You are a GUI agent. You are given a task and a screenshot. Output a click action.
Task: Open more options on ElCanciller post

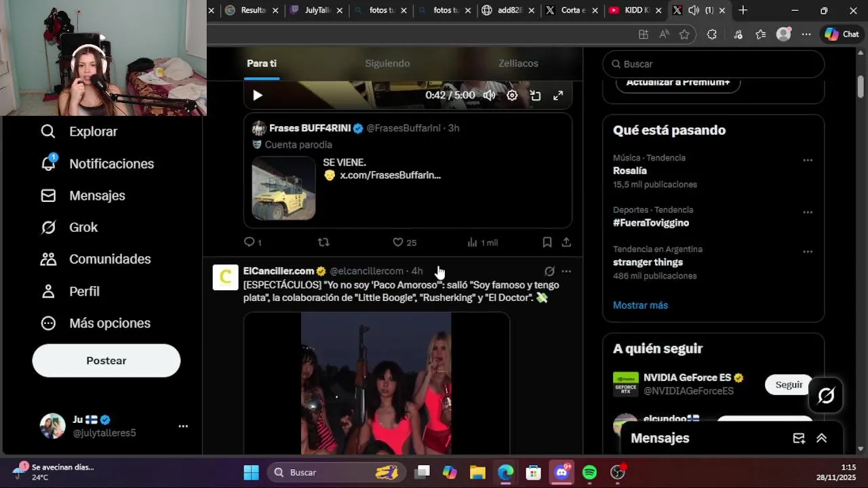click(566, 271)
